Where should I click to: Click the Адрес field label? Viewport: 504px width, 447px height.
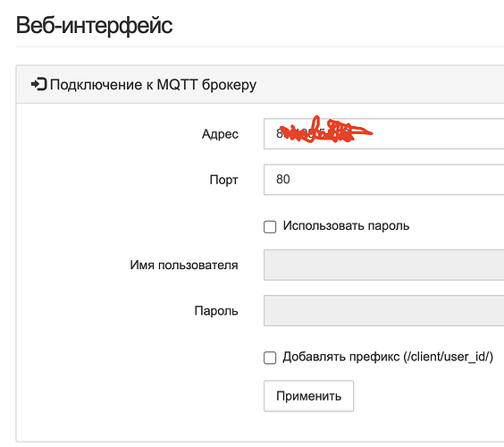(x=220, y=134)
